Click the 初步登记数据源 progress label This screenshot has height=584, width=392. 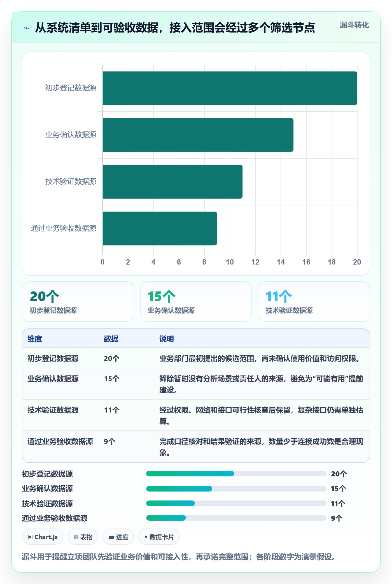pyautogui.click(x=47, y=474)
